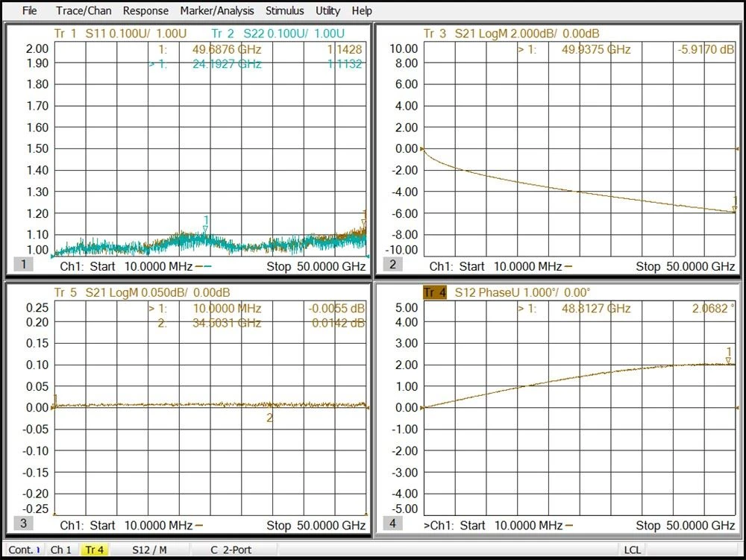
Task: Click the 49.9375 GHz marker readout
Action: (x=596, y=49)
